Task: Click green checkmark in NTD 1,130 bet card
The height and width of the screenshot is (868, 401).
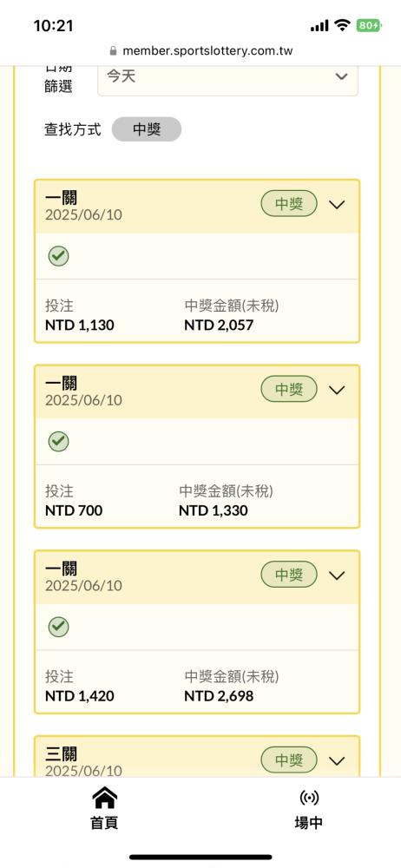Action: 58,256
